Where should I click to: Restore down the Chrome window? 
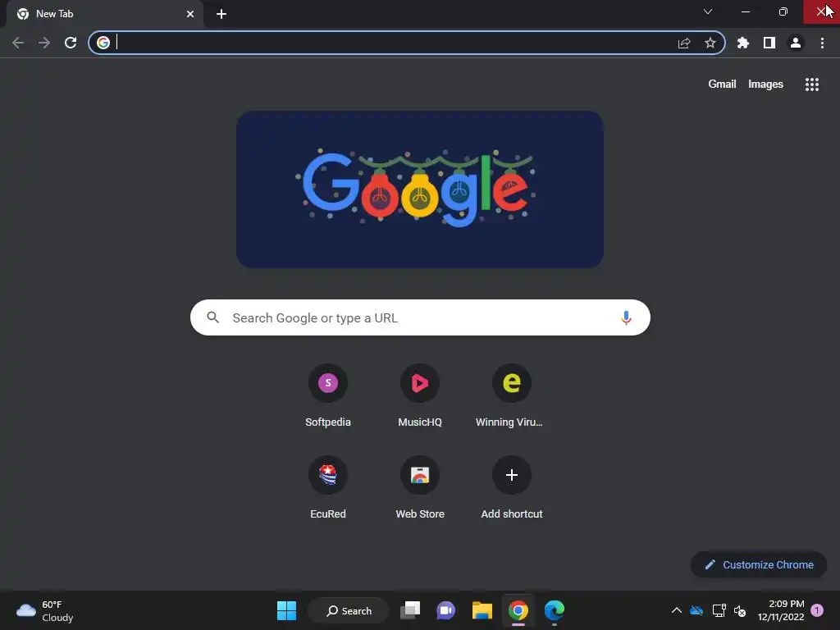pyautogui.click(x=783, y=11)
